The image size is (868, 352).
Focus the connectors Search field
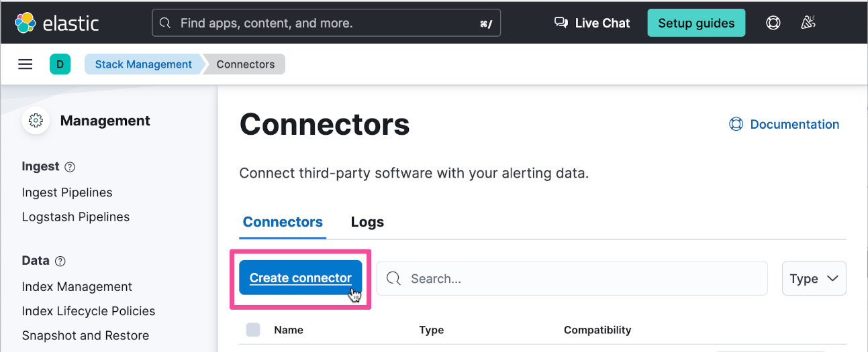[x=571, y=279]
